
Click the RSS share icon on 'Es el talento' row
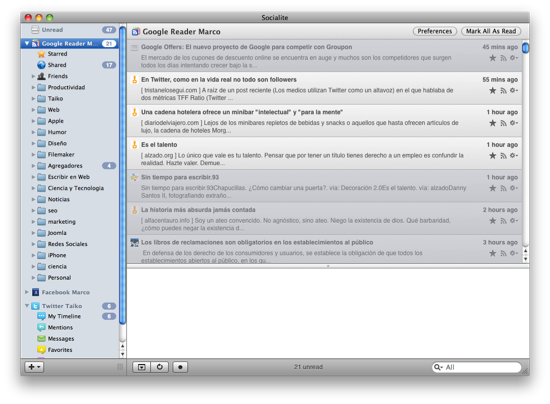[503, 156]
